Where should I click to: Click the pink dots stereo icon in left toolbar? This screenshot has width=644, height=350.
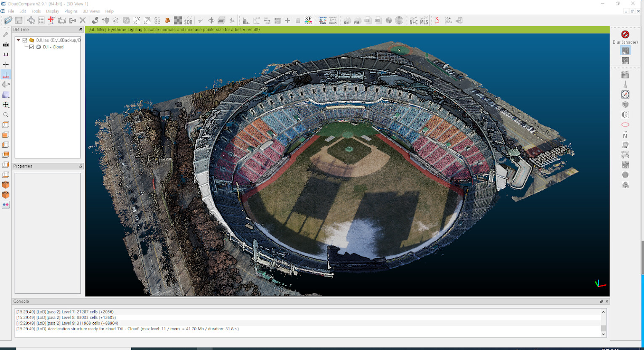pos(6,205)
